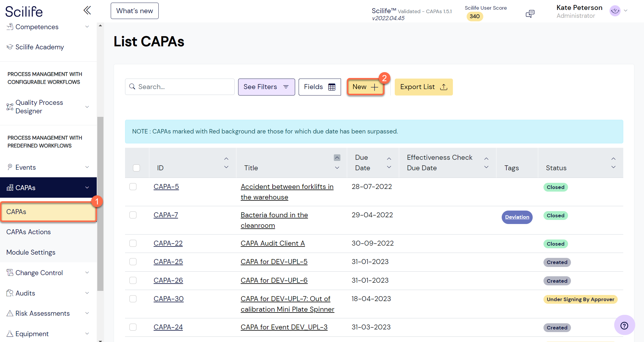Collapse the sidebar using the double-chevron icon
Image resolution: width=644 pixels, height=342 pixels.
[87, 10]
